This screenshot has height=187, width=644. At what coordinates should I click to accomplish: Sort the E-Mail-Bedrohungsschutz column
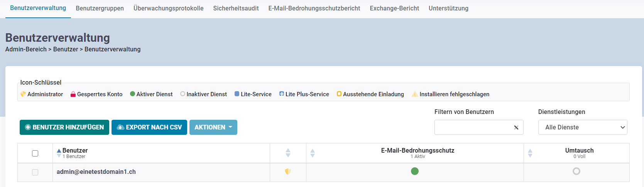tap(313, 153)
